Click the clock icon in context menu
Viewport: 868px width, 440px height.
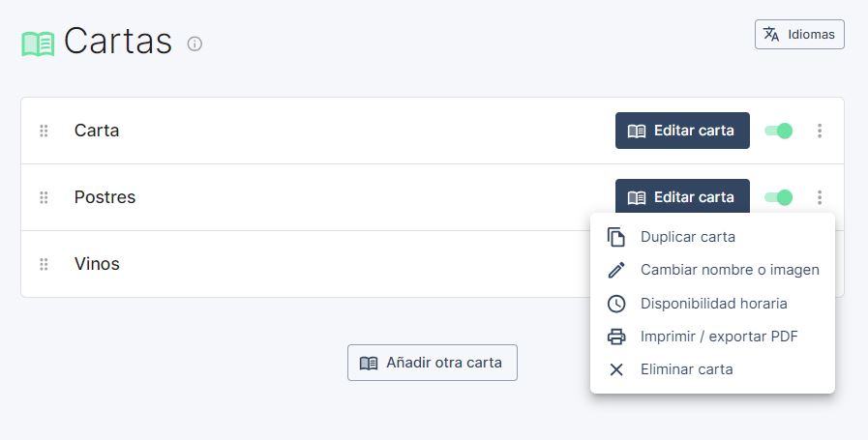[x=616, y=304]
